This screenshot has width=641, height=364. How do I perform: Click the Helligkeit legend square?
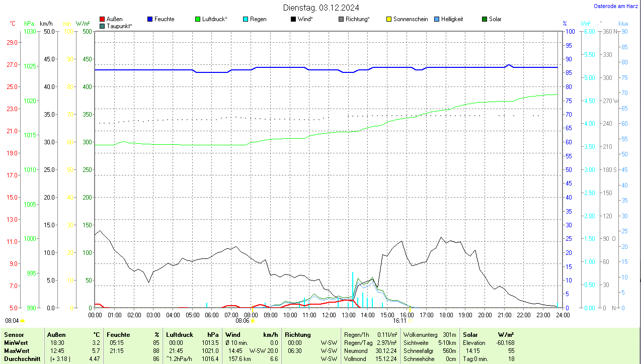tap(437, 19)
